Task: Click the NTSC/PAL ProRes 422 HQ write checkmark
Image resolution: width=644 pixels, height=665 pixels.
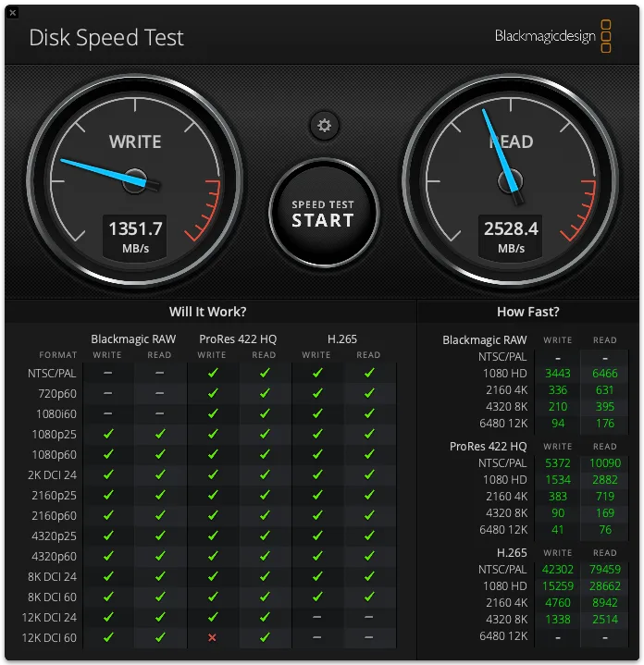Action: pyautogui.click(x=213, y=373)
